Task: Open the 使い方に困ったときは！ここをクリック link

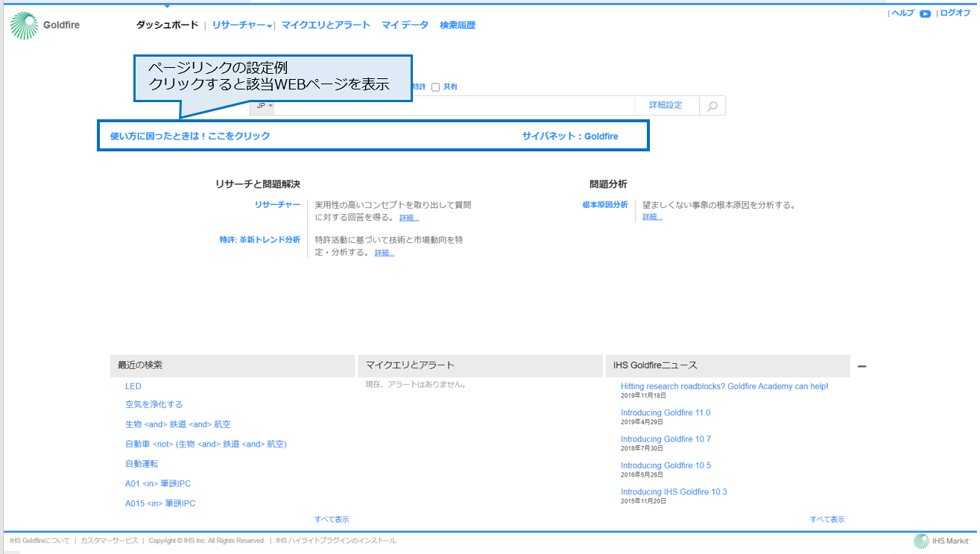Action: pos(190,136)
